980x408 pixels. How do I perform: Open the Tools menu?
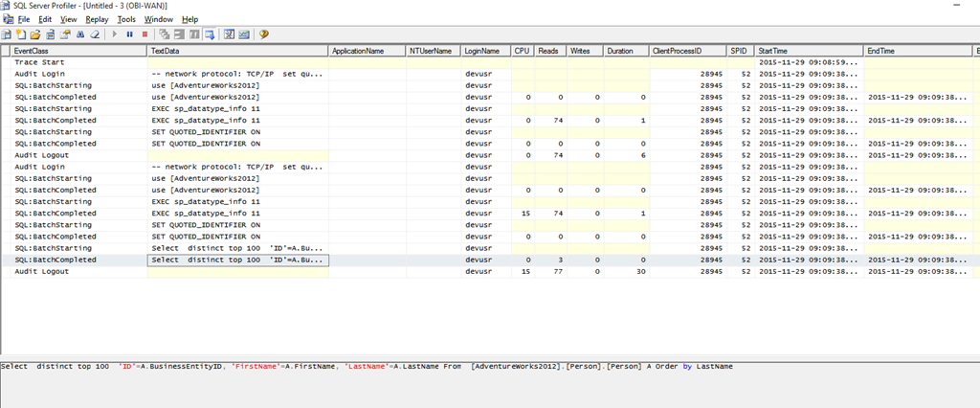coord(126,19)
